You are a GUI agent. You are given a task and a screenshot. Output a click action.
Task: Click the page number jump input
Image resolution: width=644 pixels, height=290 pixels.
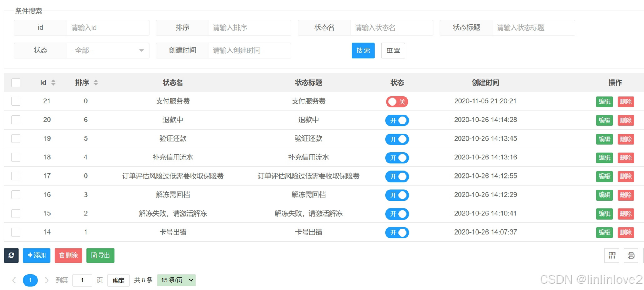point(82,280)
